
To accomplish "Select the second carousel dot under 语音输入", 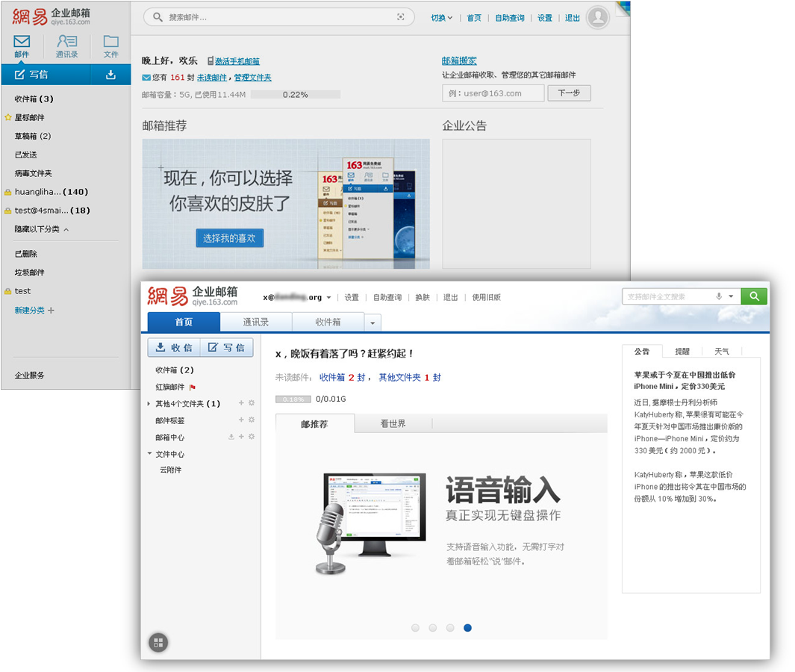I will click(x=432, y=628).
